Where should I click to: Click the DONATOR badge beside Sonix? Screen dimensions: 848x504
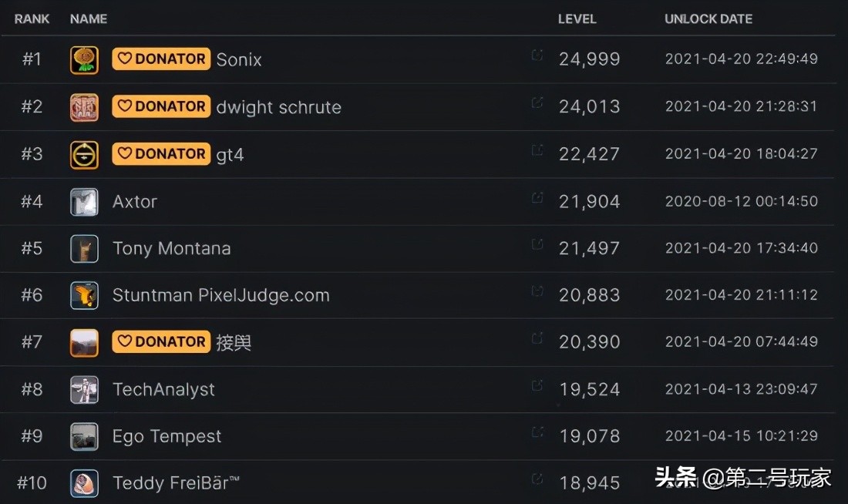pyautogui.click(x=161, y=59)
